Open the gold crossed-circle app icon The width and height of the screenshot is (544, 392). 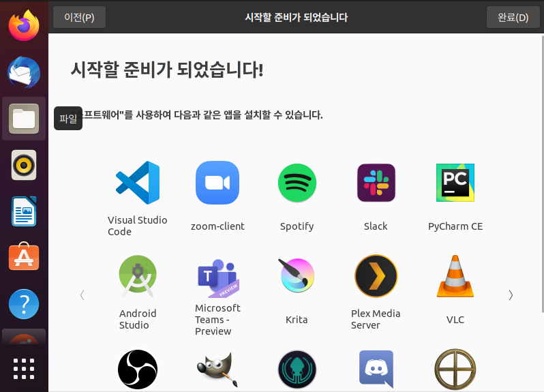(x=455, y=370)
